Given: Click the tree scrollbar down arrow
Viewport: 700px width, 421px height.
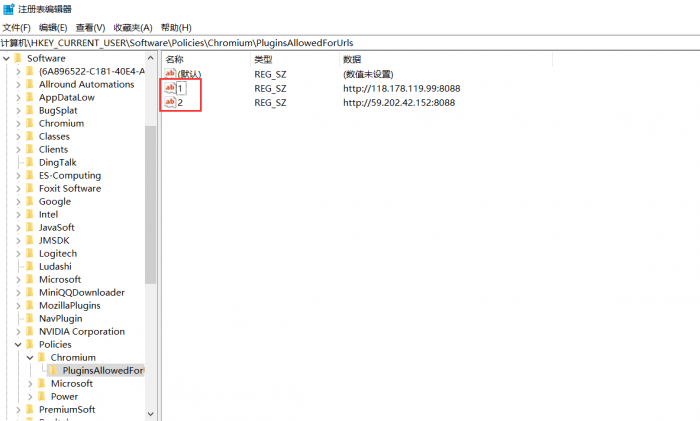Looking at the screenshot, I should (150, 414).
